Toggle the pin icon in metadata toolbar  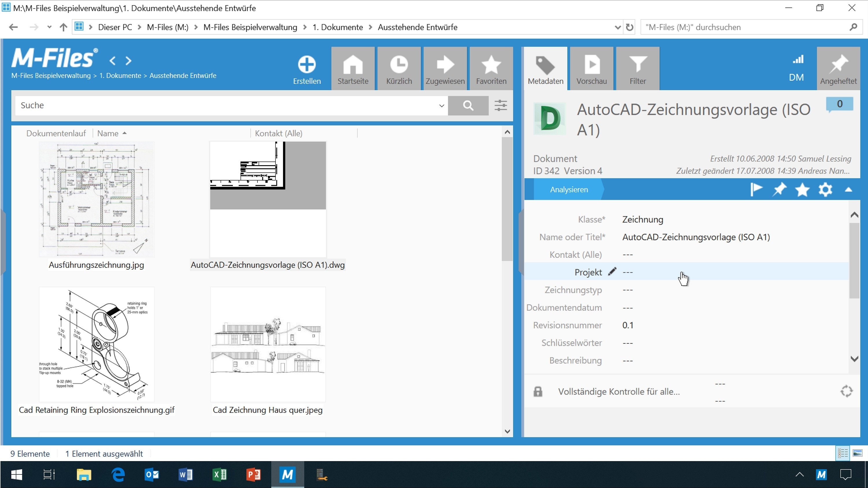coord(779,189)
